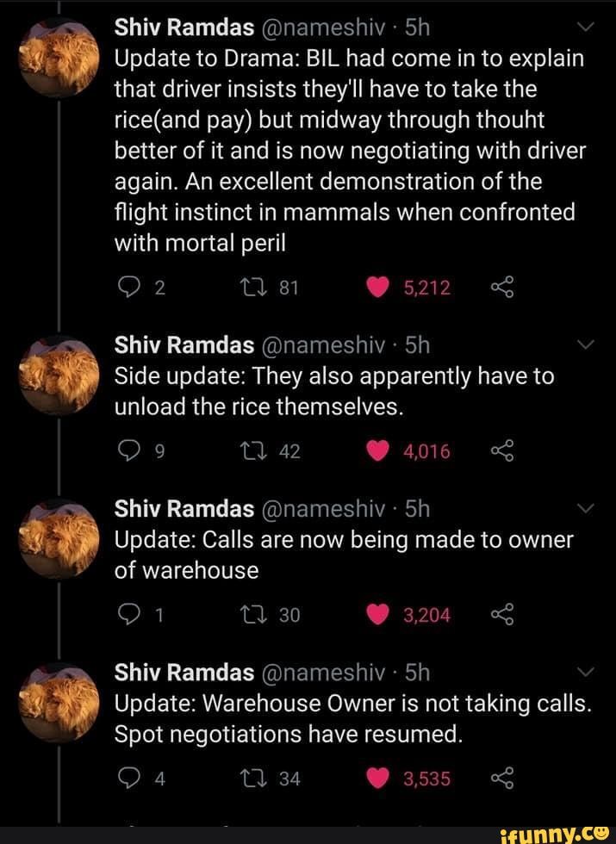Expand the dropdown on the first tweet
616x844 pixels.
click(x=586, y=27)
